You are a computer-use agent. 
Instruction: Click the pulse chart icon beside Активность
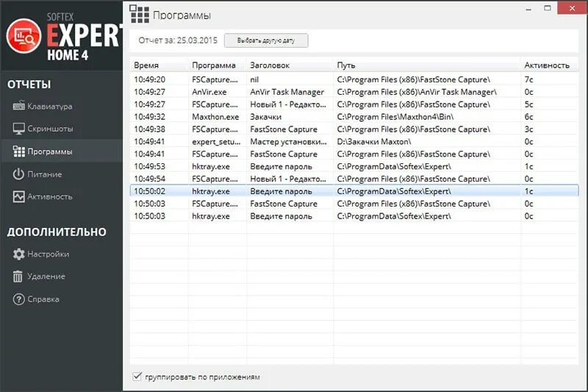click(18, 196)
